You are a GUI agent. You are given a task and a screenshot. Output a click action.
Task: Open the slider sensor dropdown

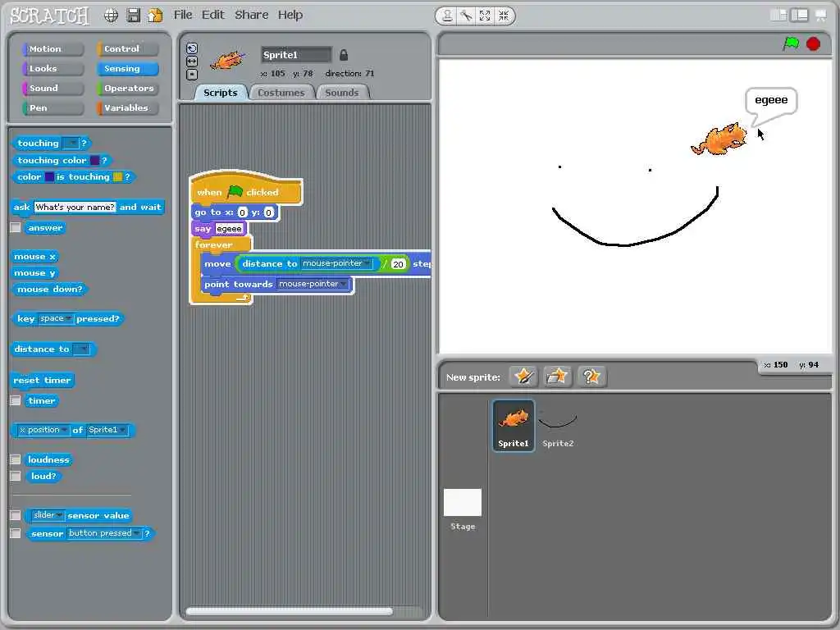(48, 515)
